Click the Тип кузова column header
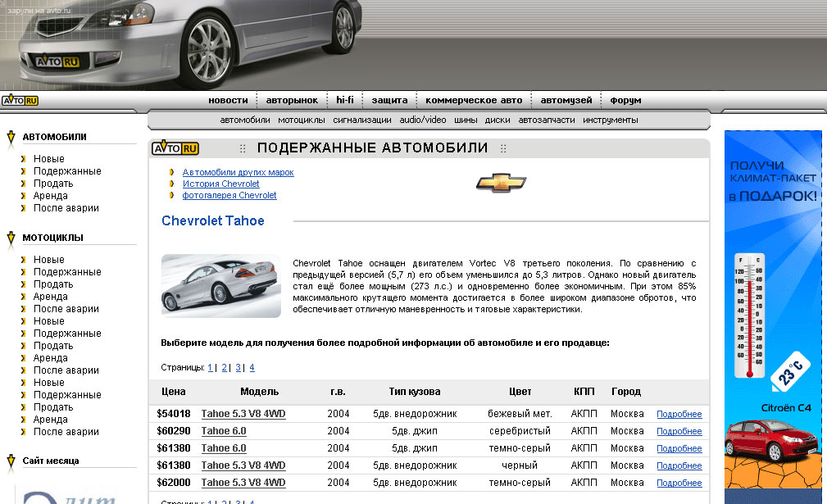 pos(415,392)
